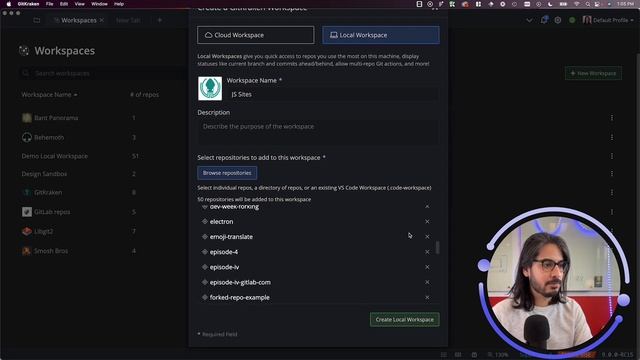
Task: Open options menu for Design Sandbox row
Action: point(612,174)
